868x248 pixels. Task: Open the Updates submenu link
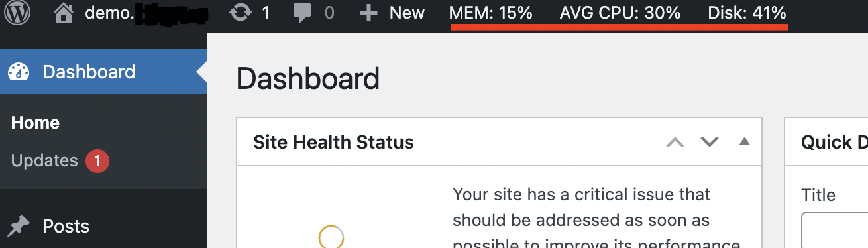click(44, 160)
